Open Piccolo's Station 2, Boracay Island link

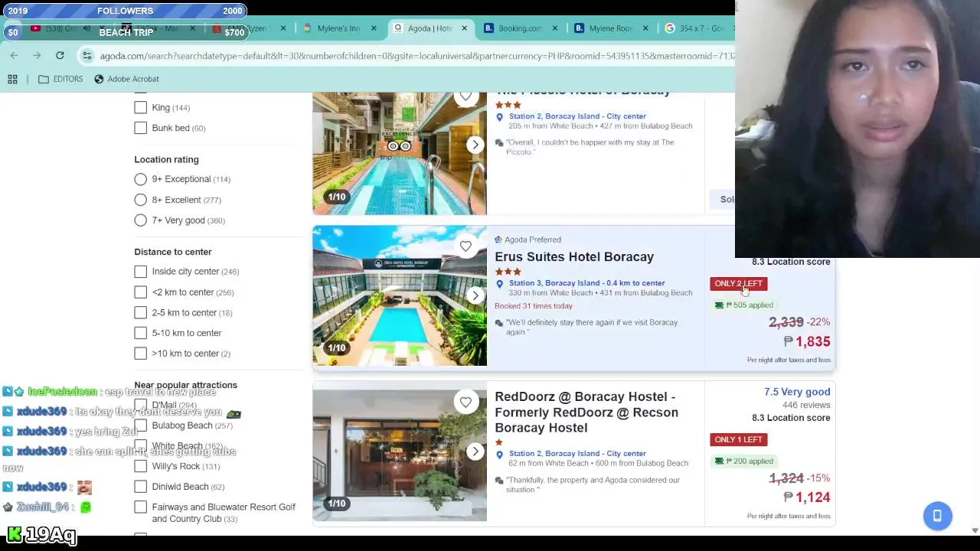577,116
